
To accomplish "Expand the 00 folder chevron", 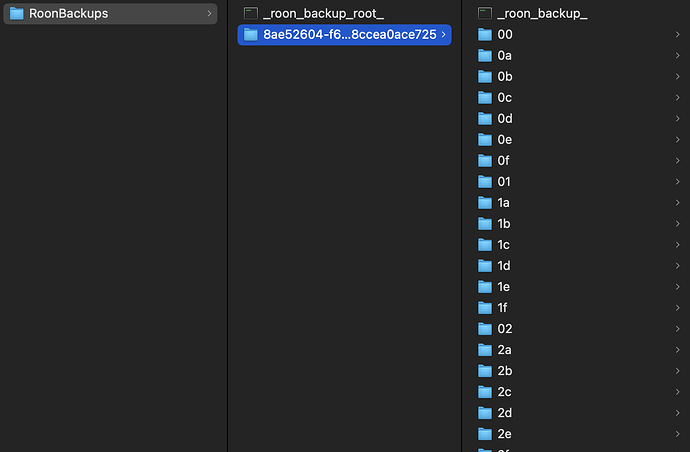I will click(678, 35).
